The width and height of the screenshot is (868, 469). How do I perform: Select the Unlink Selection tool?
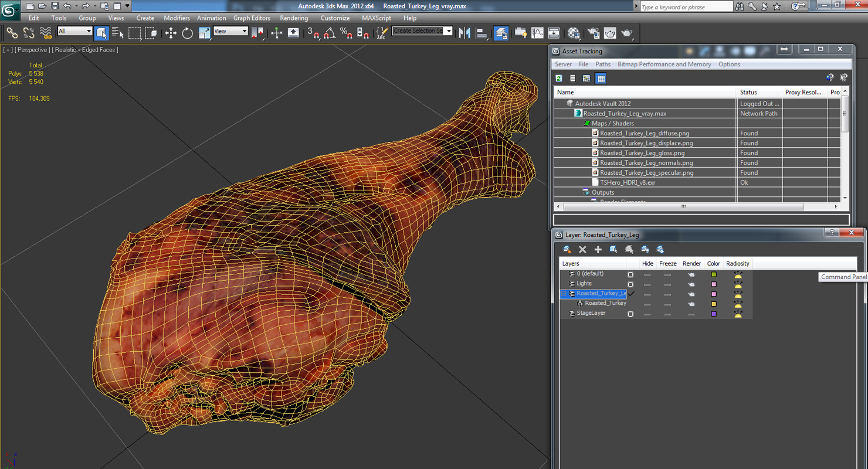[28, 33]
